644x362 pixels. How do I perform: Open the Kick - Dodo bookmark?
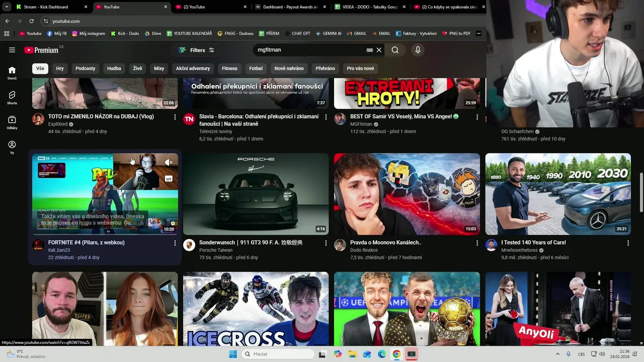coord(125,34)
